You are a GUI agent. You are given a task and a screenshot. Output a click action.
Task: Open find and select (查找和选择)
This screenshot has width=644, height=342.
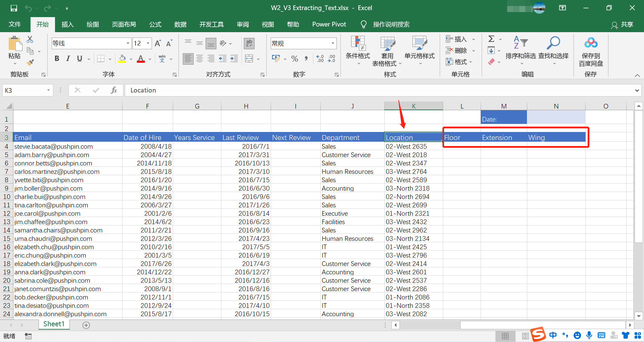(x=553, y=51)
